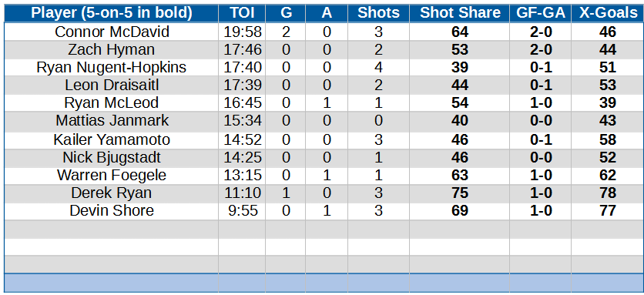Click the TOI column header
Image resolution: width=644 pixels, height=295 pixels.
pos(242,13)
